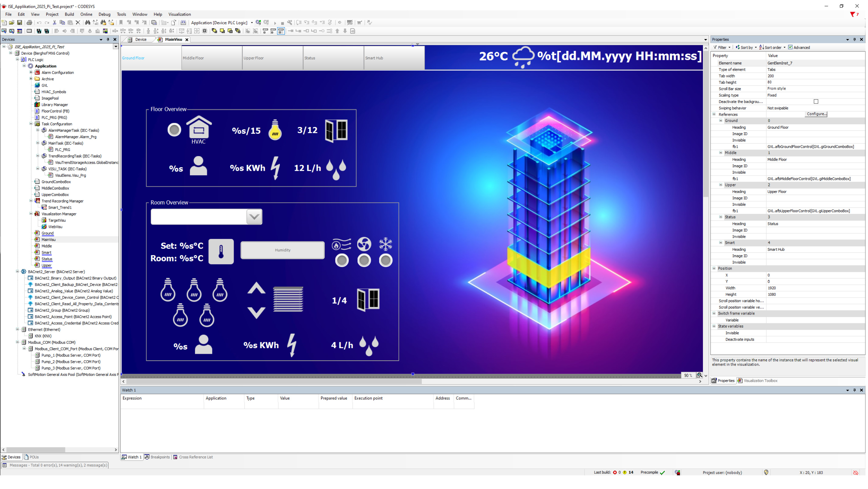Click the fan icon in Room Overview
Image resolution: width=868 pixels, height=489 pixels.
364,244
